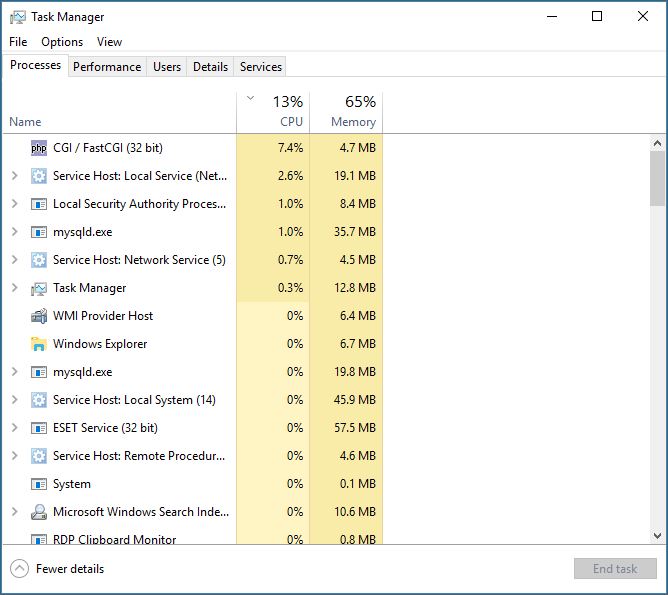
Task: Expand the first mysqld.exe process group
Action: pyautogui.click(x=14, y=232)
